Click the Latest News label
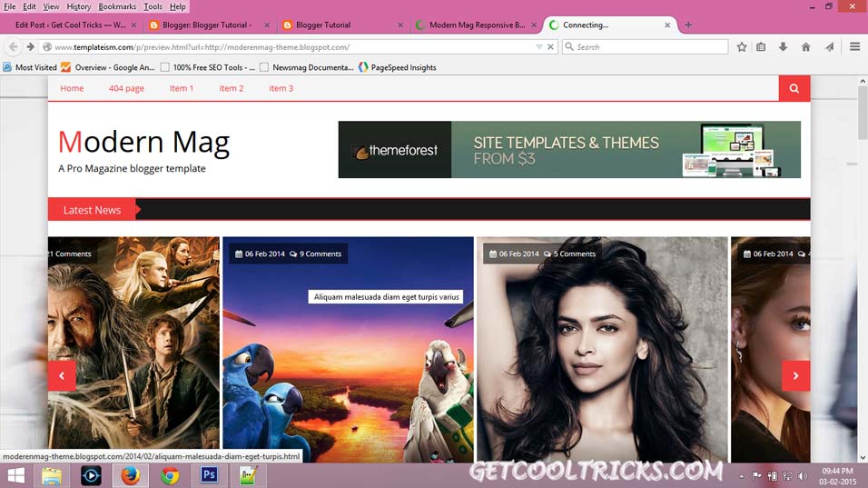The width and height of the screenshot is (868, 488). (92, 210)
